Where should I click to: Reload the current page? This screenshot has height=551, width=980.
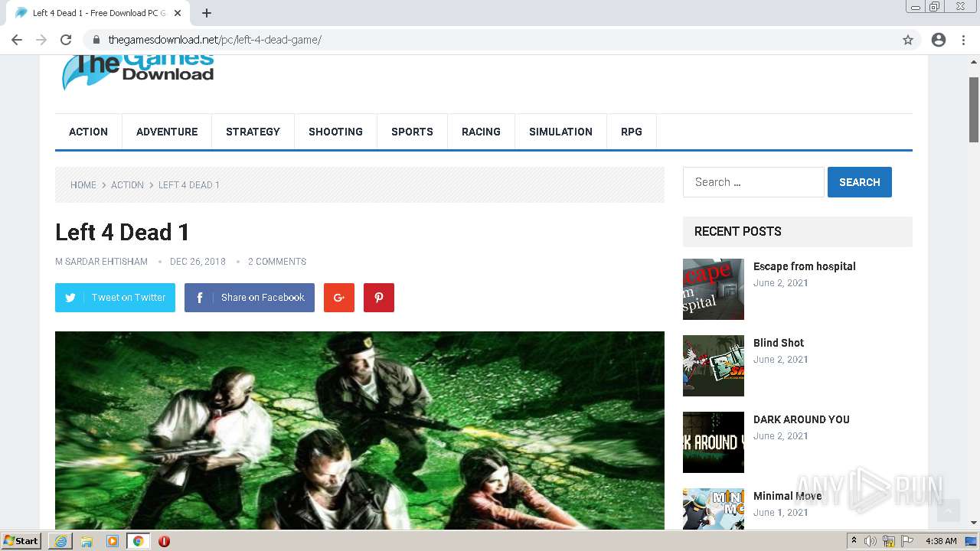tap(66, 40)
